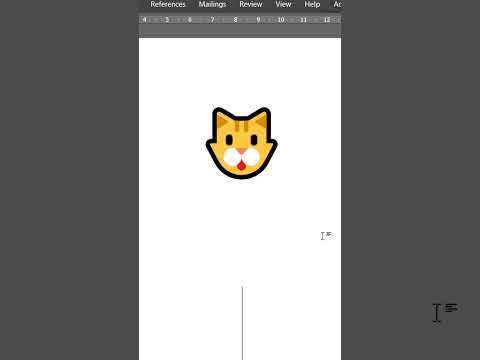Screen dimensions: 480x360
Task: Click the cat's right white cheek
Action: 251,157
